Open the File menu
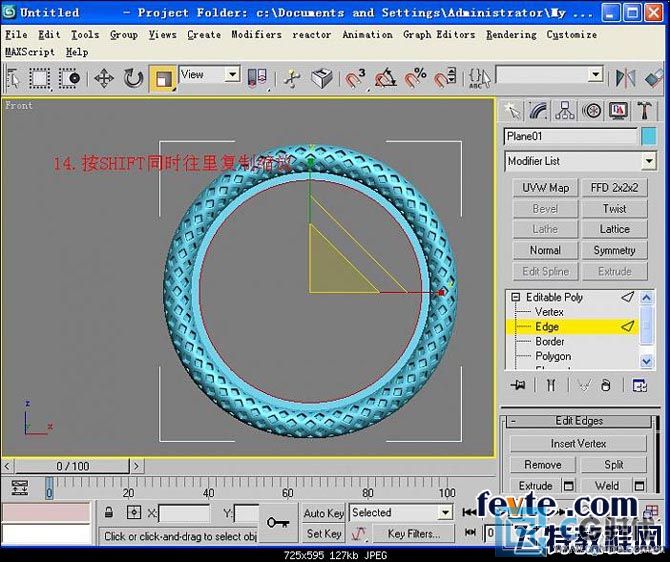 pyautogui.click(x=16, y=35)
